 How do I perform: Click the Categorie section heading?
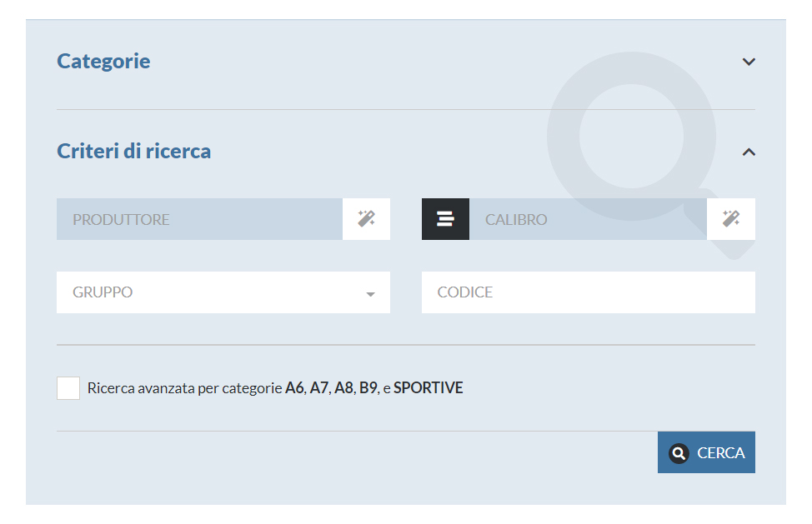coord(103,61)
